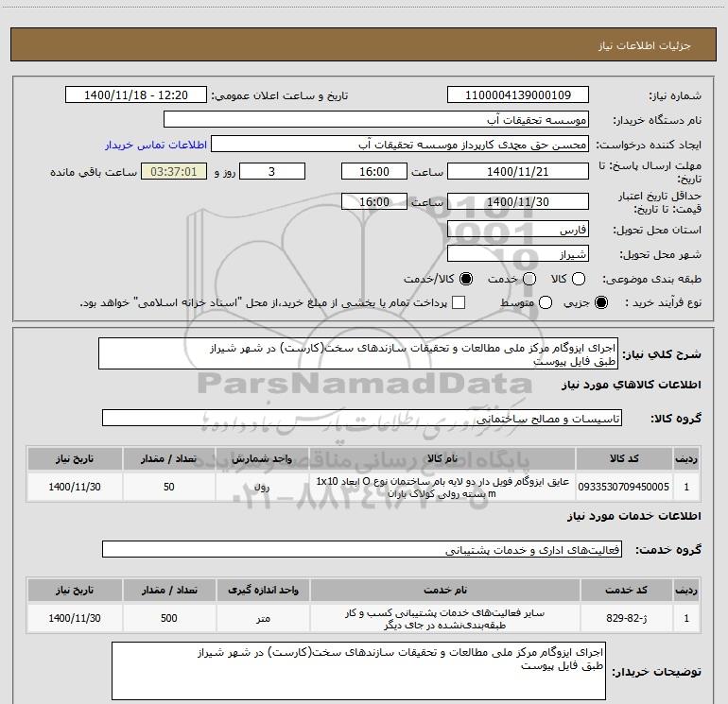Viewport: 728px width, 704px height.
Task: Click service code ژ-82-829 cell
Action: click(626, 618)
